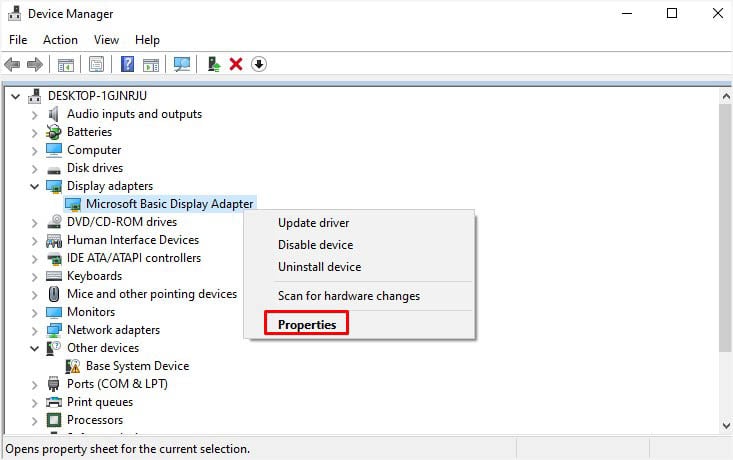Click the Mice and other pointing devices icon
Viewport: 733px width, 460px height.
point(54,294)
